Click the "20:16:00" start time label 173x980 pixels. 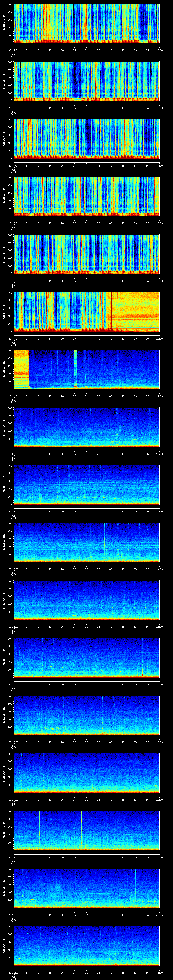[14, 166]
